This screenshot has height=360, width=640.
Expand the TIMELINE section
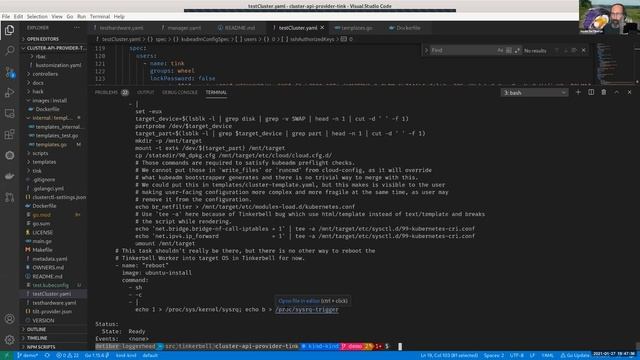[54, 338]
